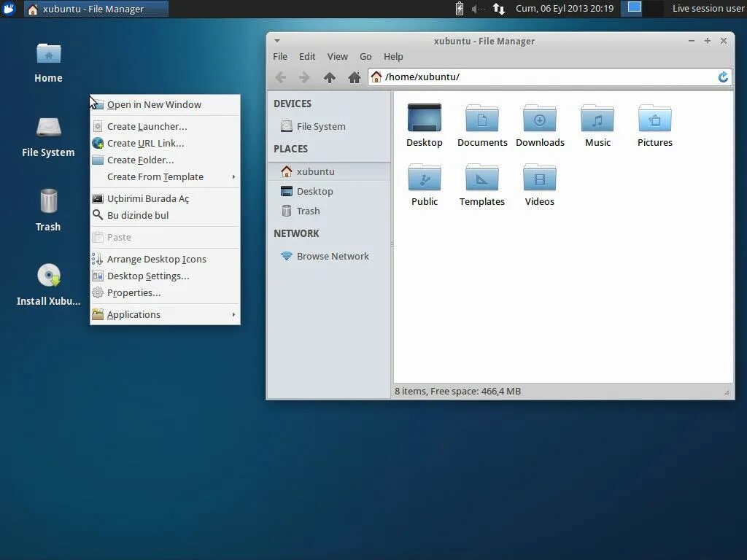Open the File menu

click(280, 57)
